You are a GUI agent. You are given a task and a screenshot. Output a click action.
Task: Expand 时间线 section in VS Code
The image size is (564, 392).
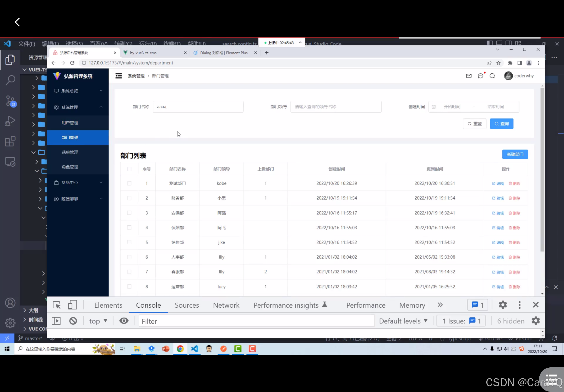(x=36, y=320)
